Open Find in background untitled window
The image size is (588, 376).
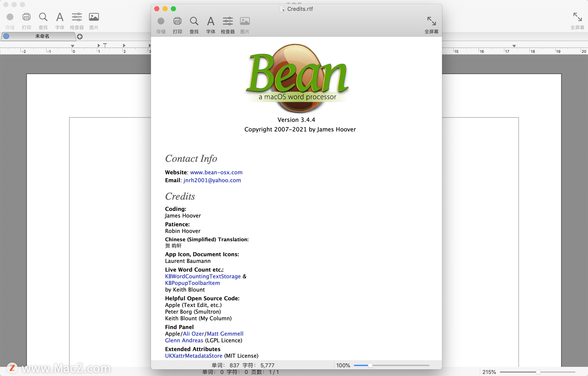(x=43, y=17)
